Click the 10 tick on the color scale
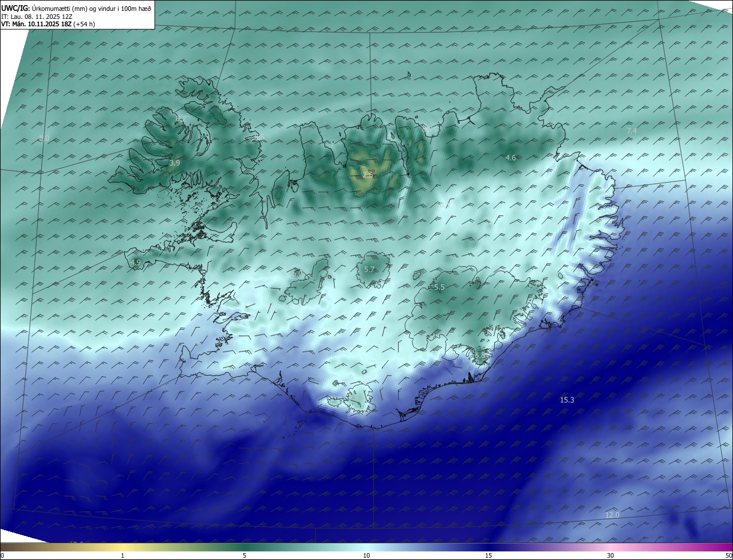 [366, 555]
